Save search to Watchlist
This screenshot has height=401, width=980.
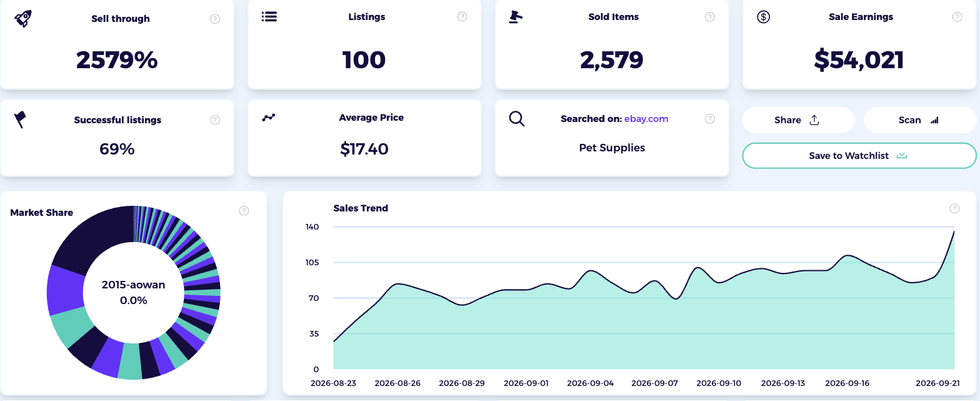pos(859,156)
